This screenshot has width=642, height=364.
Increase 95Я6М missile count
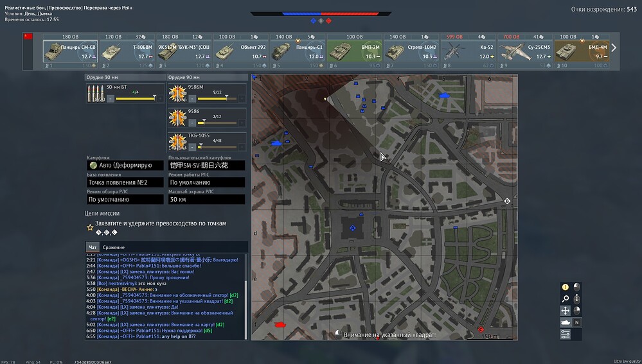(242, 99)
